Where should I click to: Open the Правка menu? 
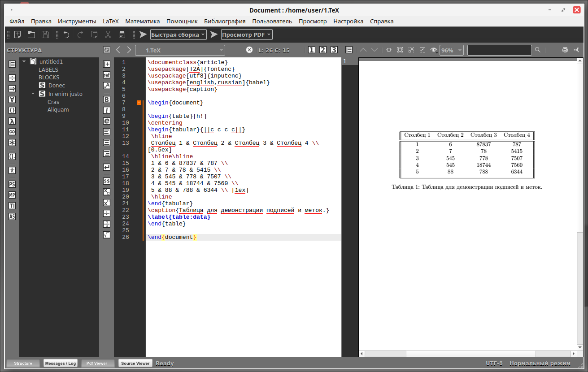[x=41, y=21]
